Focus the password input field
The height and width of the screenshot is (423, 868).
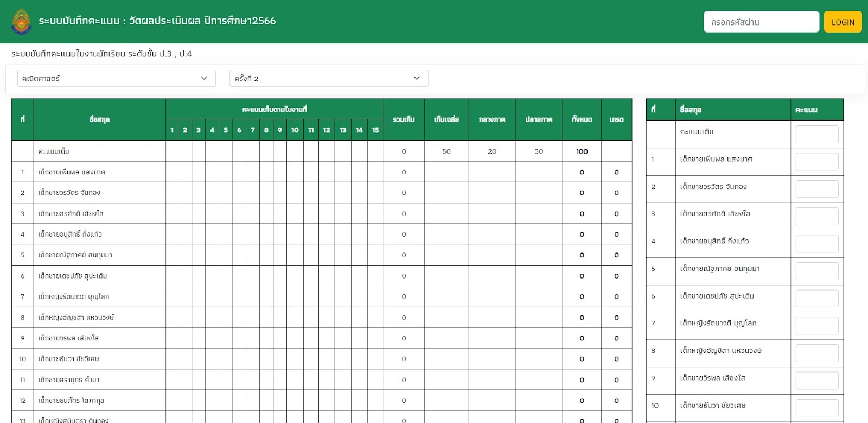[761, 22]
